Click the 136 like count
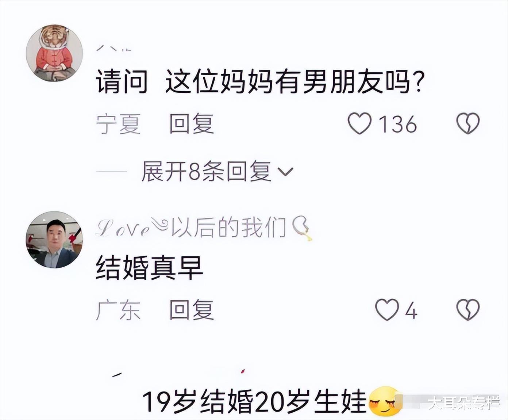 click(397, 124)
